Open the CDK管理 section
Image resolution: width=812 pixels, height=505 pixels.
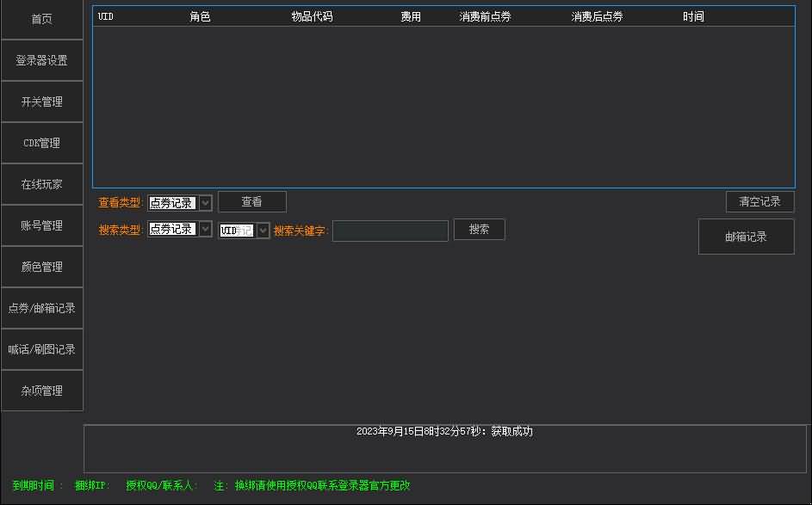(x=40, y=142)
